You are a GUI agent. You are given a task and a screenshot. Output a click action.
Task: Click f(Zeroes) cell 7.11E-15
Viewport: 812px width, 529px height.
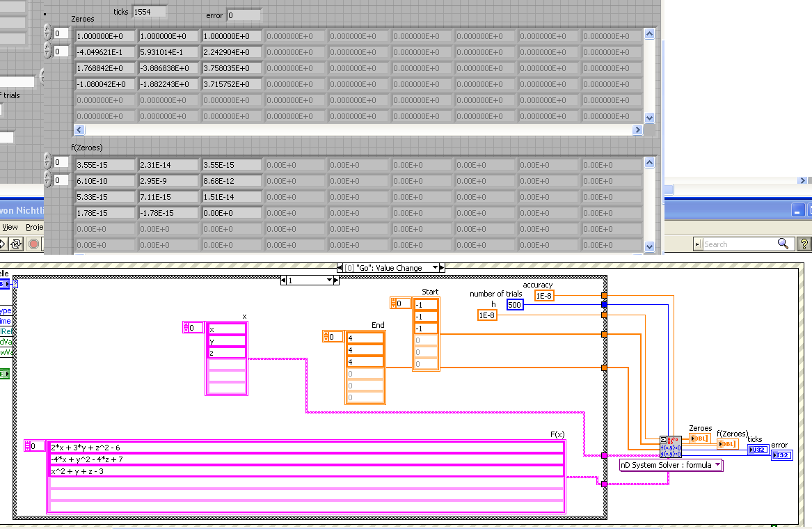tap(168, 197)
